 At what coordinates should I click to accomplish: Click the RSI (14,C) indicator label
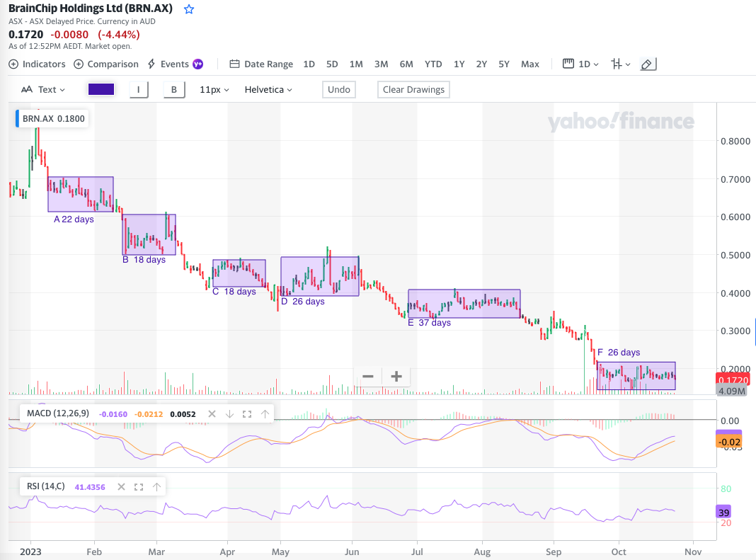pos(46,486)
